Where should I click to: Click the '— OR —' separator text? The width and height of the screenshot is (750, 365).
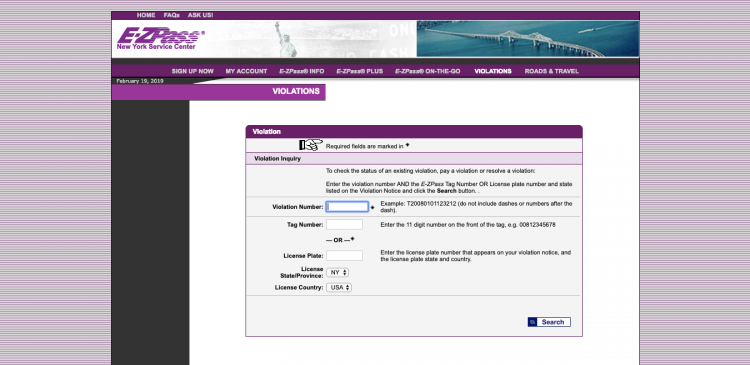click(x=338, y=240)
